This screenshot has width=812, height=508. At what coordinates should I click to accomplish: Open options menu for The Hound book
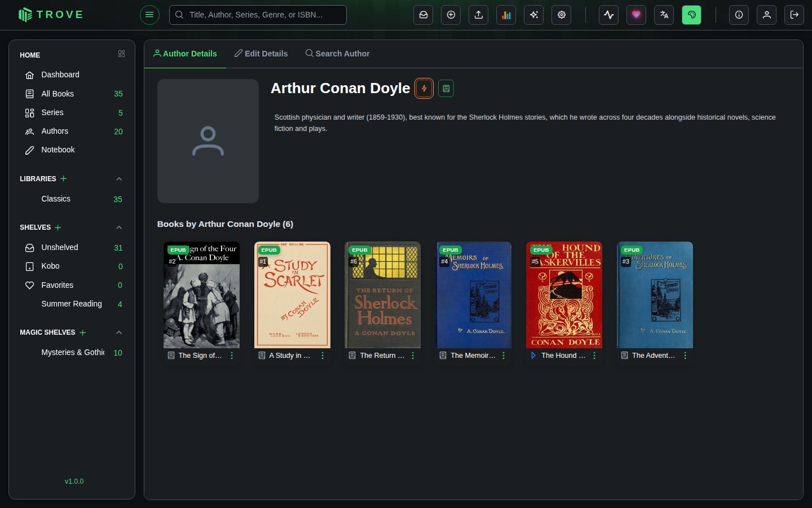tap(594, 356)
